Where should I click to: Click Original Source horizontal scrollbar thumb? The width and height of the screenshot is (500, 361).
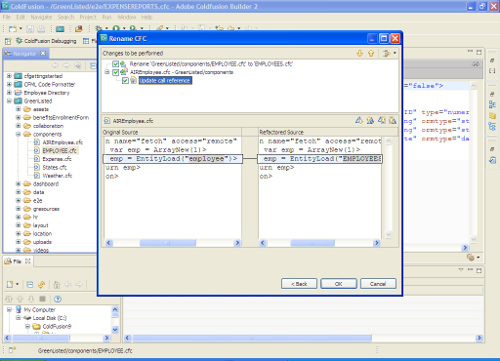coord(168,243)
